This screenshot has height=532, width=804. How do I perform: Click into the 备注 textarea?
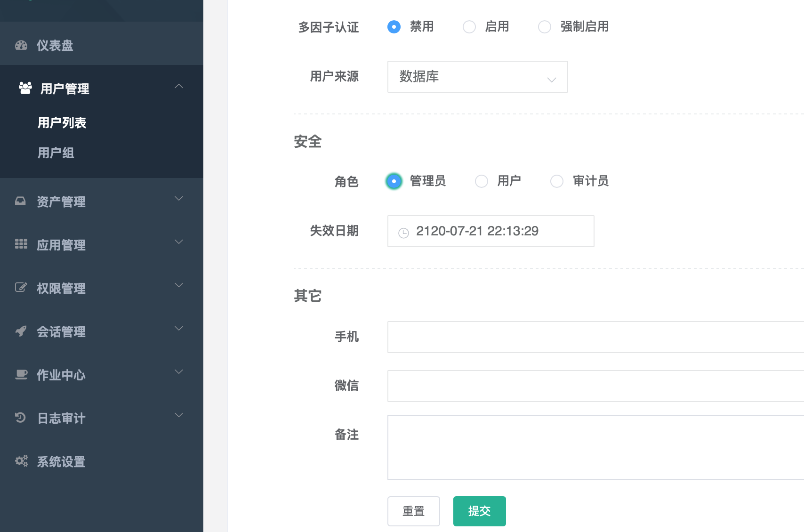[x=595, y=448]
